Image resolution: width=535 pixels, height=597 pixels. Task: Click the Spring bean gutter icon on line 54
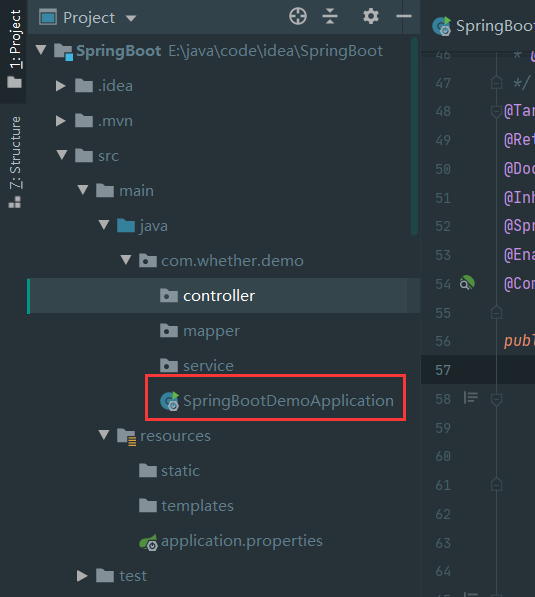click(x=467, y=283)
